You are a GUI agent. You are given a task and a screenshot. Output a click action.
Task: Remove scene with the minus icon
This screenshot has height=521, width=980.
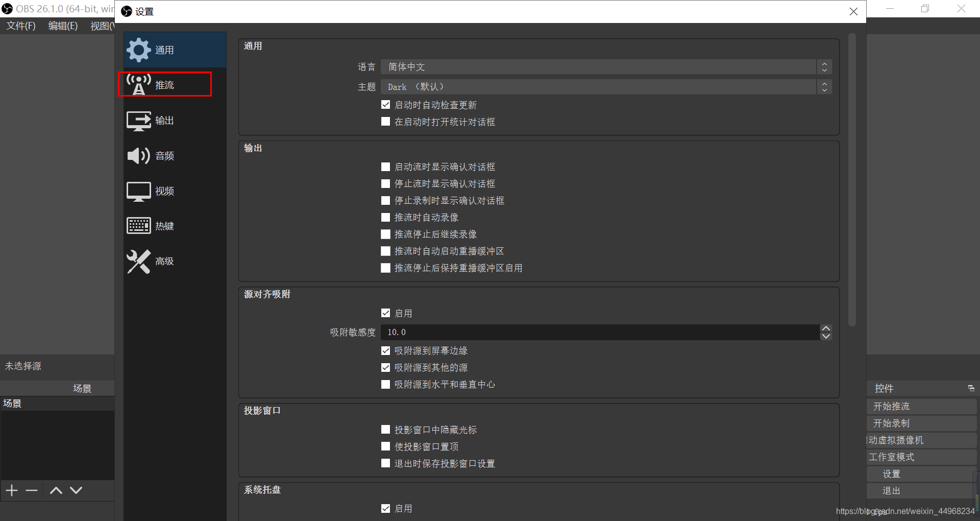pos(32,490)
